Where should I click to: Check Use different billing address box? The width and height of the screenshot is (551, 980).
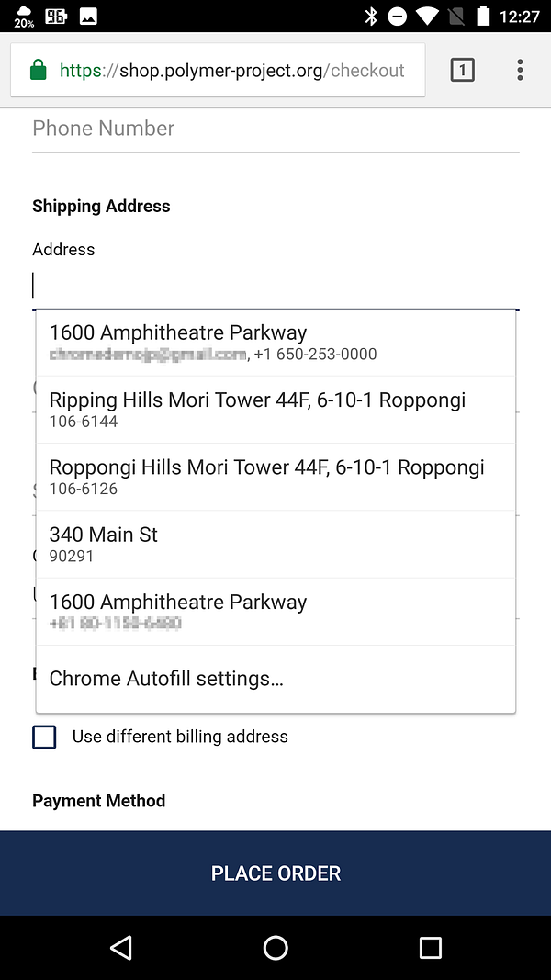44,737
